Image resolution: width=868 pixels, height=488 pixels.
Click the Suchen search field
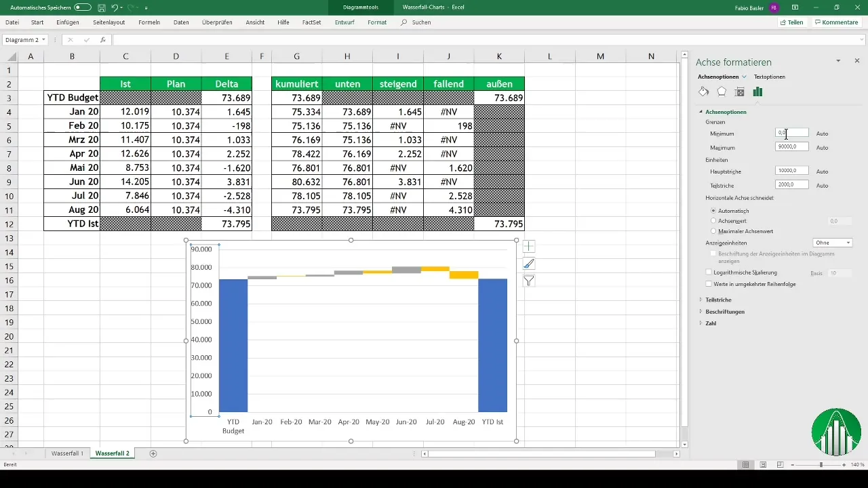[416, 22]
